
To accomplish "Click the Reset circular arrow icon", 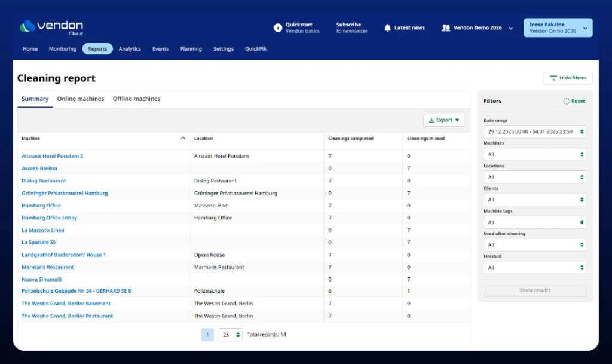I will [x=566, y=102].
